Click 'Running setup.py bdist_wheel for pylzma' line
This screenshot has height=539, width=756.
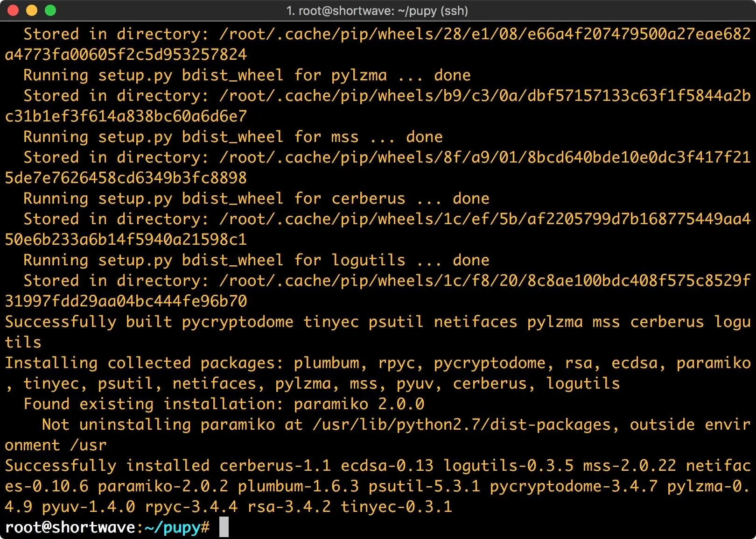point(247,75)
